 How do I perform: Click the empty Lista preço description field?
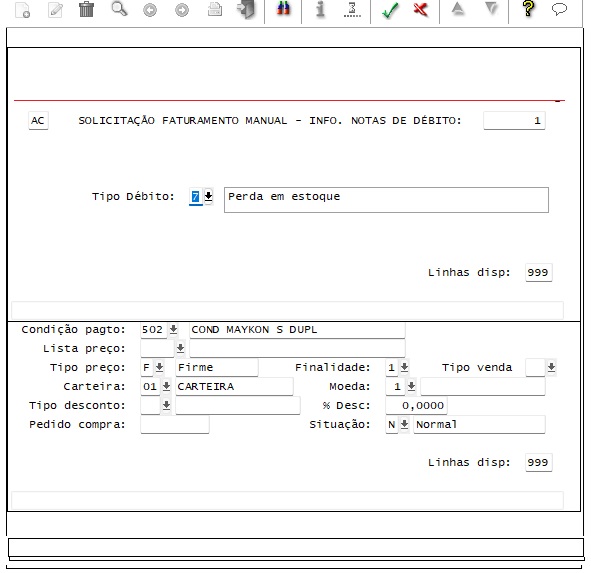tap(297, 349)
